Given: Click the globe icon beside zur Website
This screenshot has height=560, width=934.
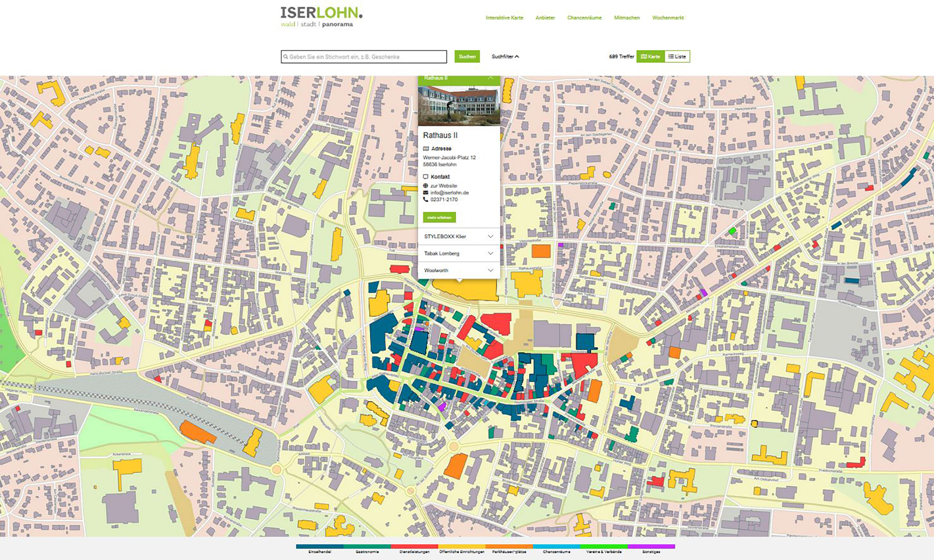Looking at the screenshot, I should [426, 186].
